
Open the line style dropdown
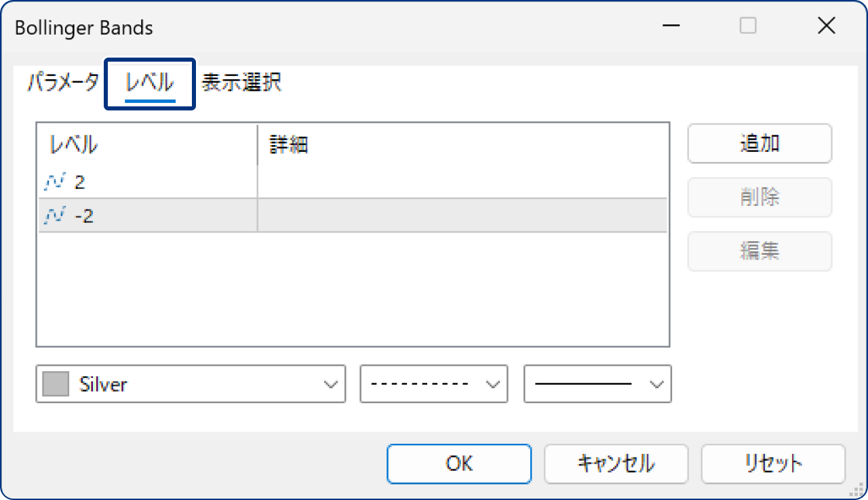[x=434, y=383]
